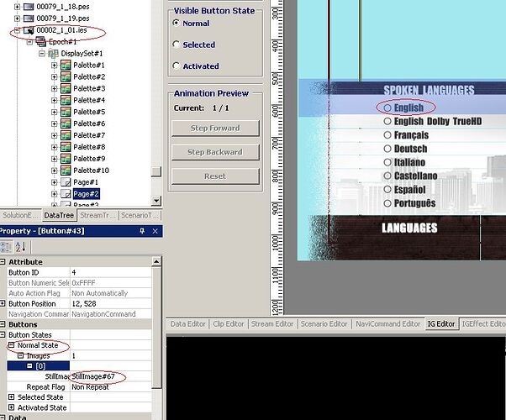This screenshot has width=506, height=420.
Task: Select the Activated button state
Action: click(x=176, y=66)
